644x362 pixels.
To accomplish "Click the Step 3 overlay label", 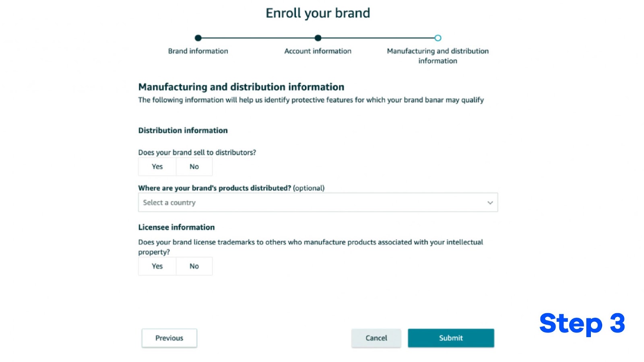I will click(x=582, y=323).
